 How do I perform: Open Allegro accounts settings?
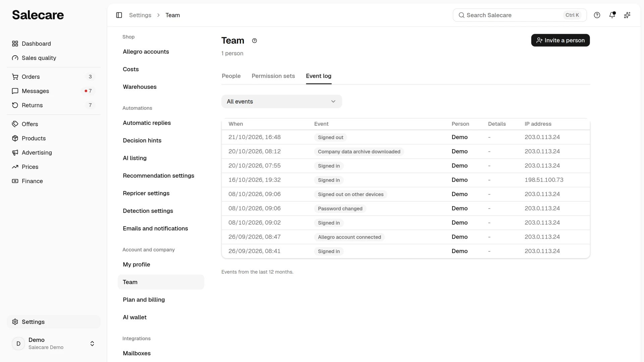pyautogui.click(x=161, y=52)
